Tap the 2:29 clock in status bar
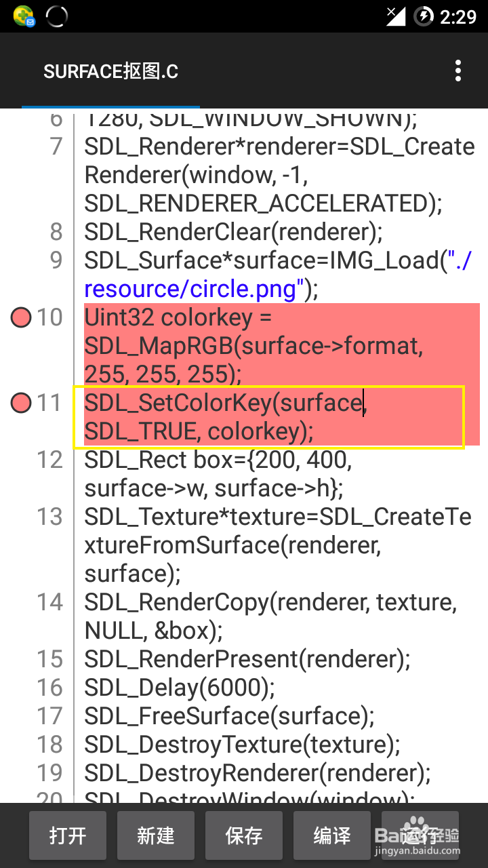488x868 pixels. pos(458,16)
